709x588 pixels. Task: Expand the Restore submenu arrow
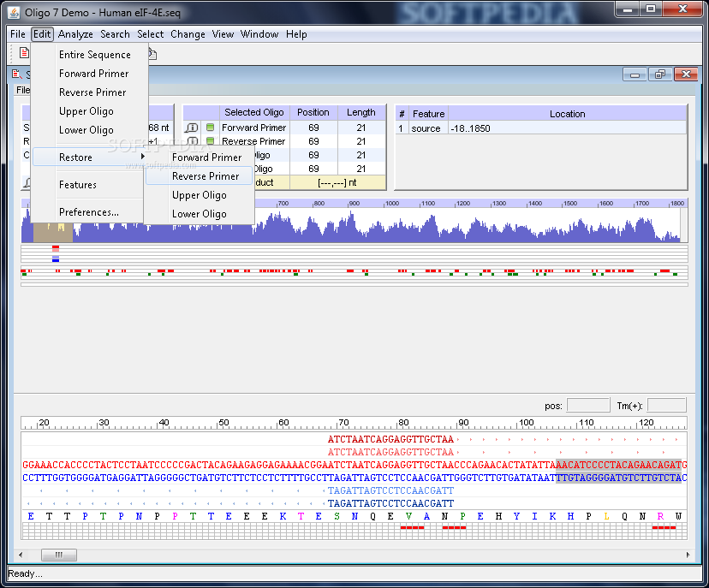[143, 157]
